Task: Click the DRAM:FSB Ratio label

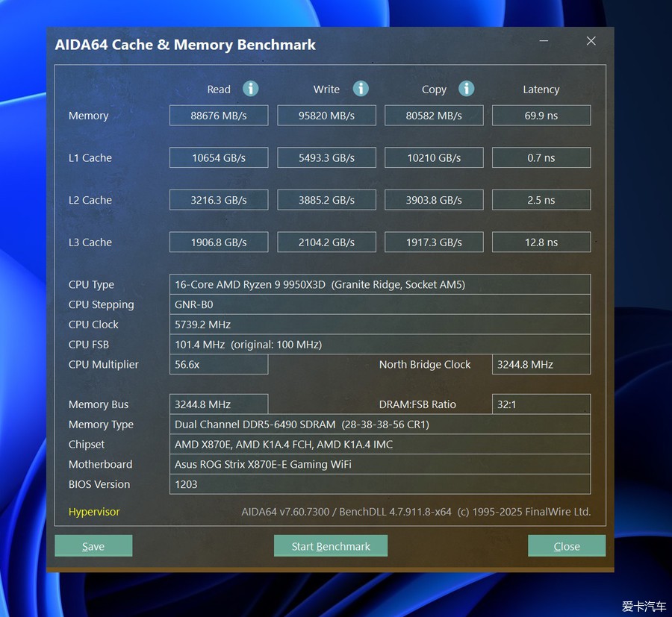Action: tap(417, 404)
